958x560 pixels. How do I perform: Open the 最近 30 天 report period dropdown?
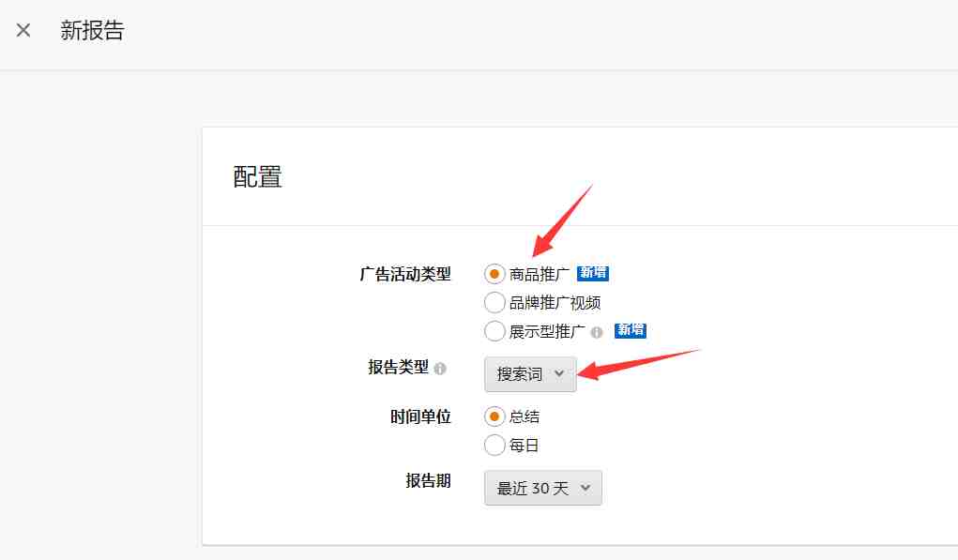click(543, 488)
